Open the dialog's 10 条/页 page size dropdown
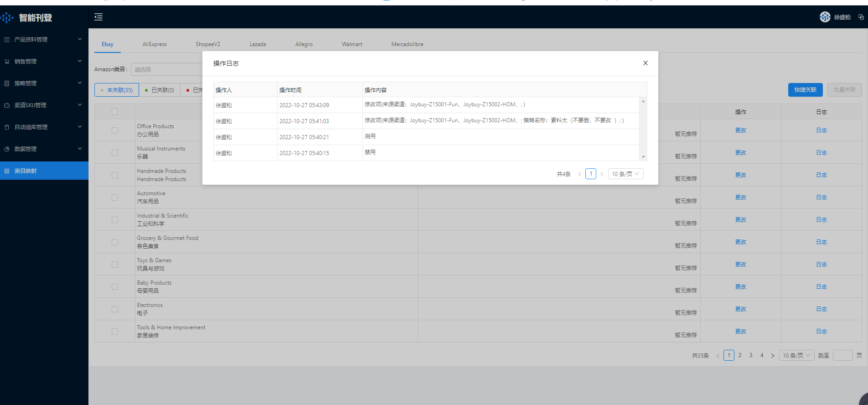 625,174
